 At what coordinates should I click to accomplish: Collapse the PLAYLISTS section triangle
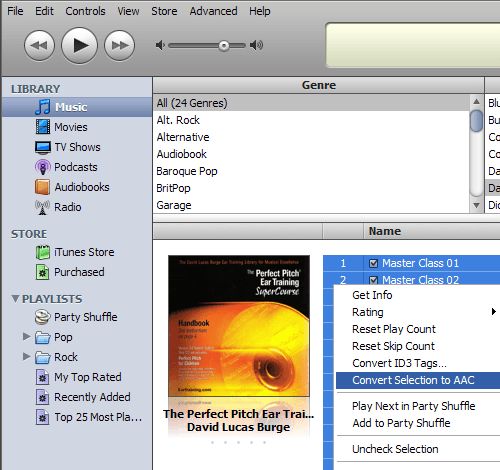point(15,299)
